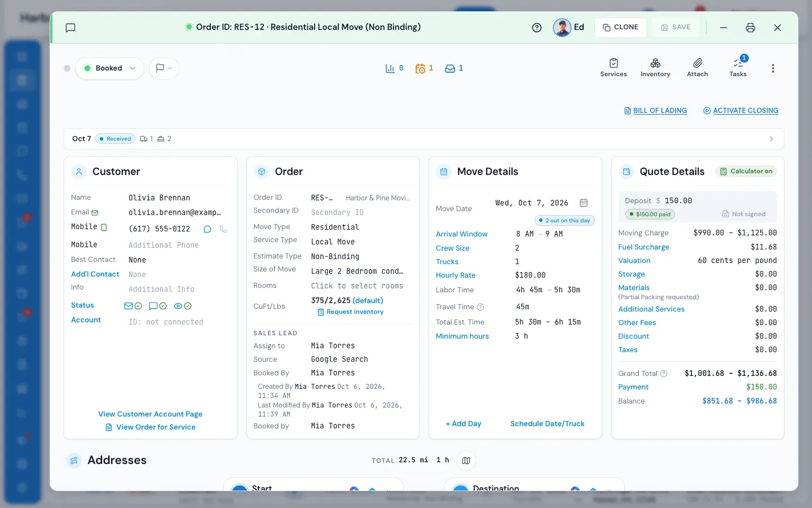Screen dimensions: 812x508
Task: Send a text message to (617) 555-0122
Action: click(208, 229)
